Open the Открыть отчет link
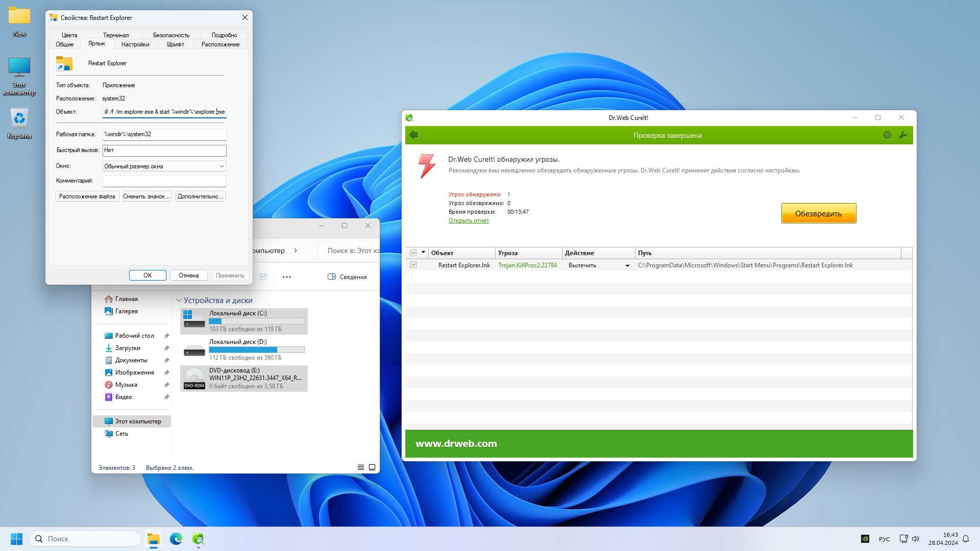Image resolution: width=980 pixels, height=551 pixels. 469,221
